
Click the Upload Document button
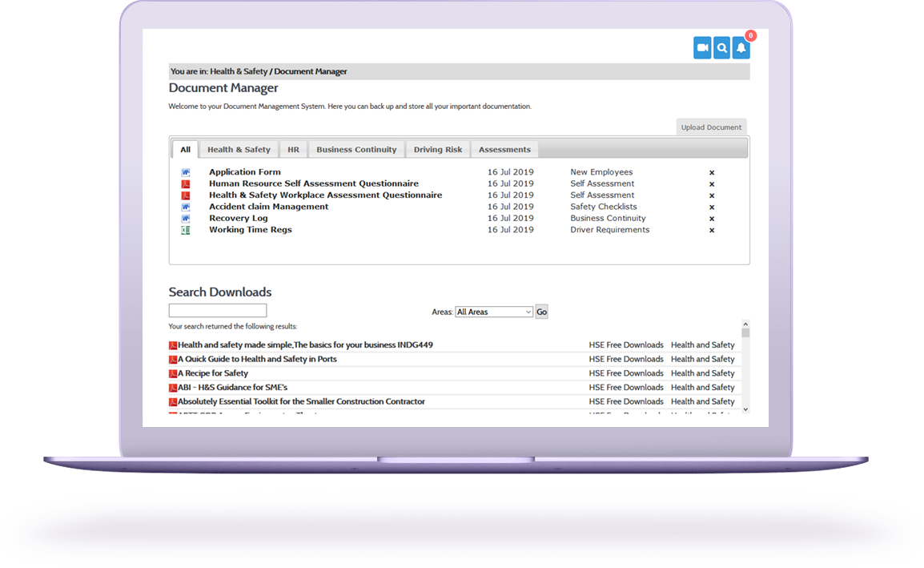point(711,127)
